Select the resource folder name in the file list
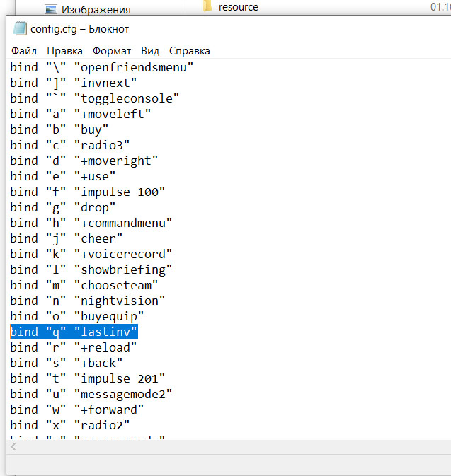This screenshot has height=476, width=451. (239, 7)
